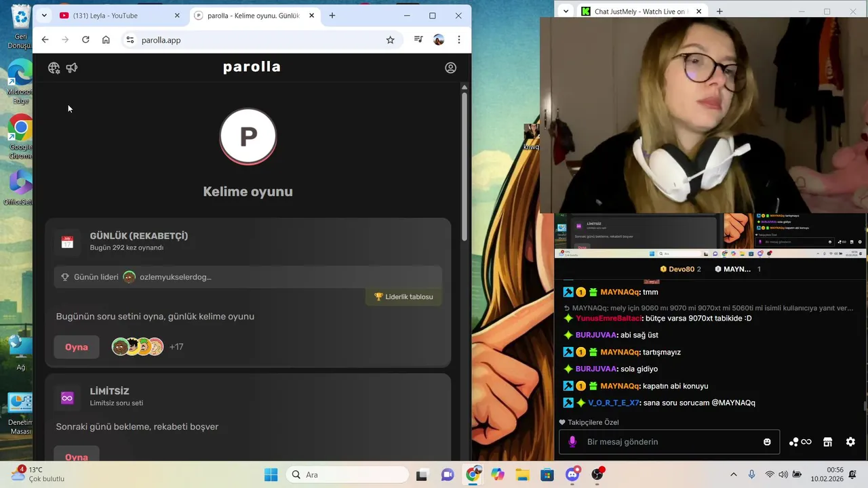Click the round P logo of parolla

(x=248, y=136)
